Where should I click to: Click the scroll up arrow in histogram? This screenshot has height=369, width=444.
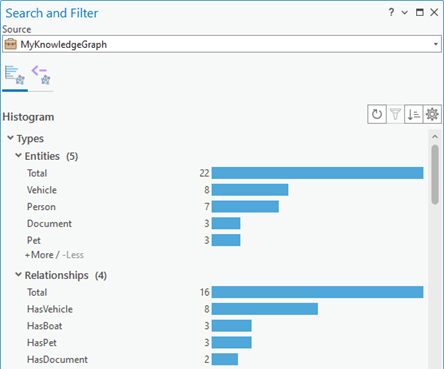pyautogui.click(x=435, y=137)
